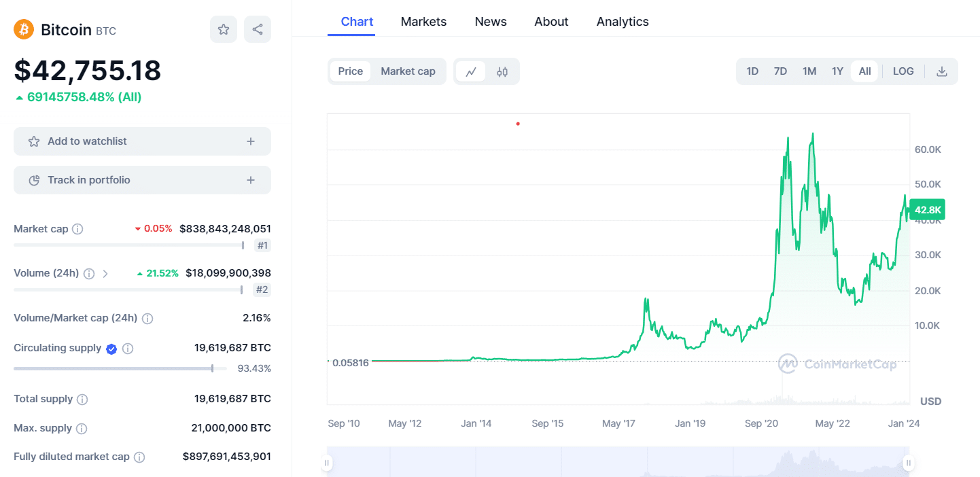
Task: Select the Price view toggle
Action: point(350,71)
